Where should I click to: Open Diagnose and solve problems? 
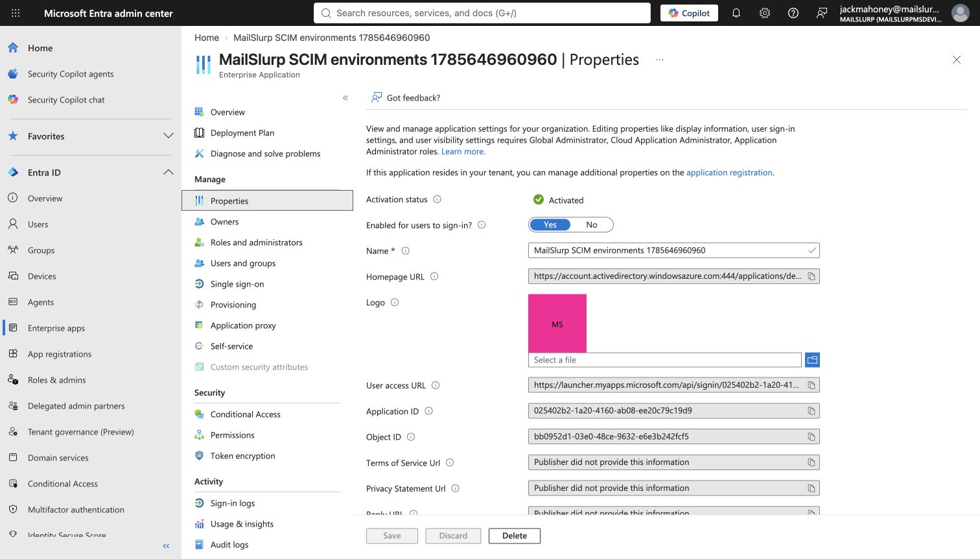coord(265,154)
